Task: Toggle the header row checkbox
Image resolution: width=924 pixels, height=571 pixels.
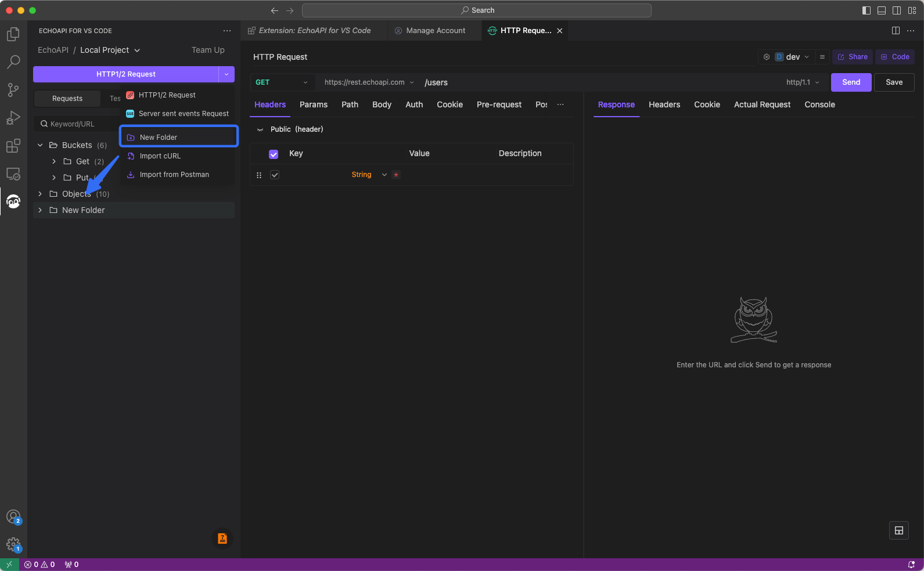Action: [x=275, y=175]
